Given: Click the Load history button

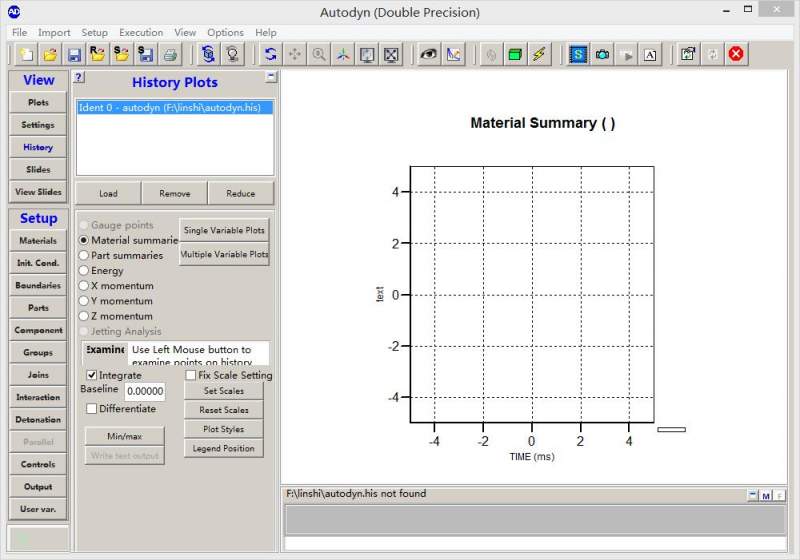Looking at the screenshot, I should pyautogui.click(x=108, y=193).
